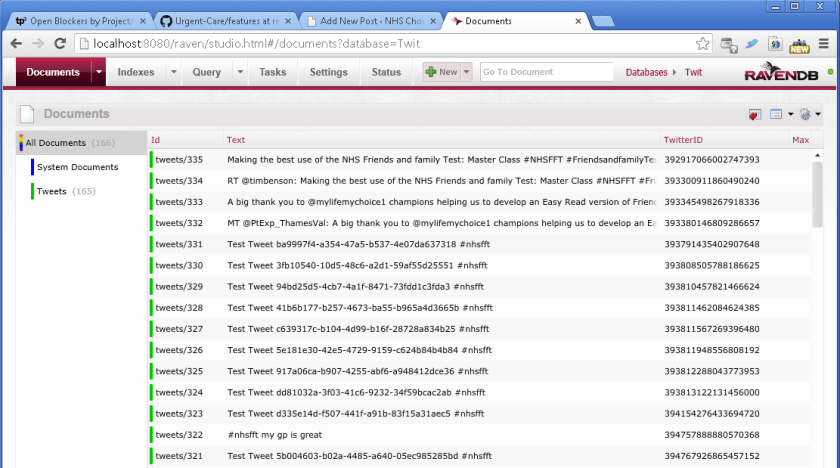Click the delete documents icon in Documents header
The width and height of the screenshot is (840, 468).
point(755,114)
